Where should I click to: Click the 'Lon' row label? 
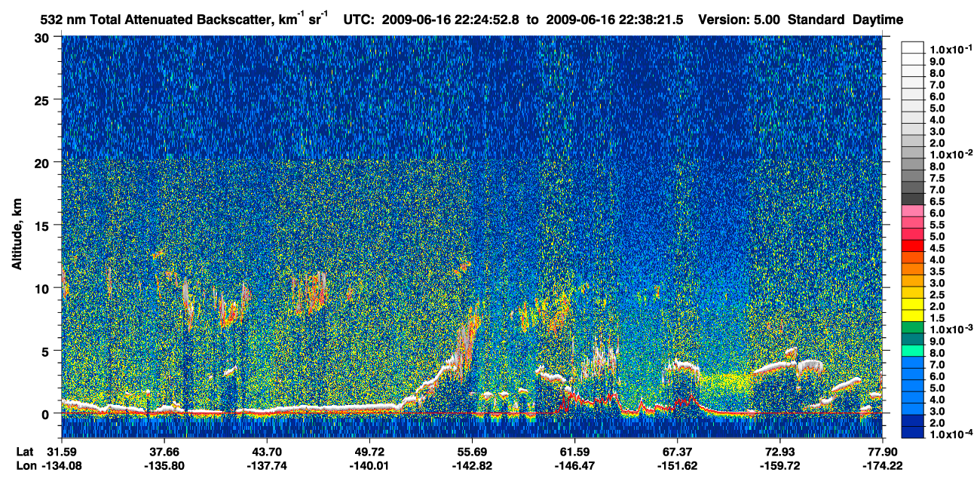point(25,465)
